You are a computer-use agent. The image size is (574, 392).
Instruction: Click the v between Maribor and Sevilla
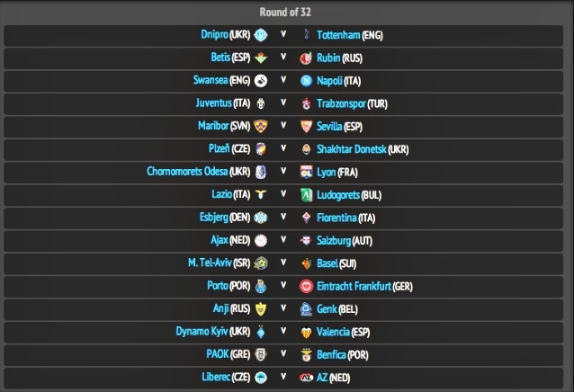tap(283, 126)
